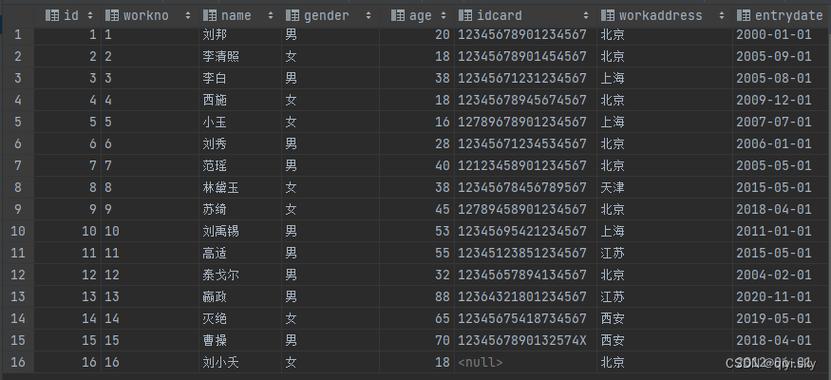The width and height of the screenshot is (831, 380).
Task: Click the name column table icon
Action: pos(210,16)
